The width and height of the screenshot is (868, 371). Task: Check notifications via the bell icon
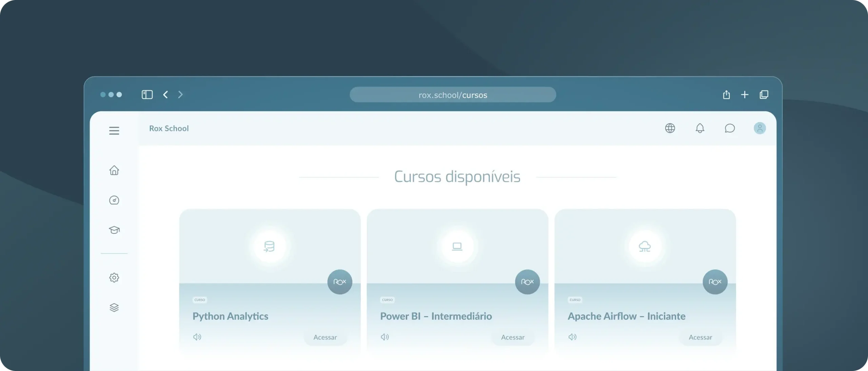click(x=700, y=128)
